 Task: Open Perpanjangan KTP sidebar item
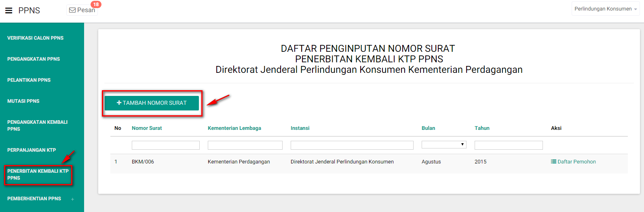coord(32,150)
